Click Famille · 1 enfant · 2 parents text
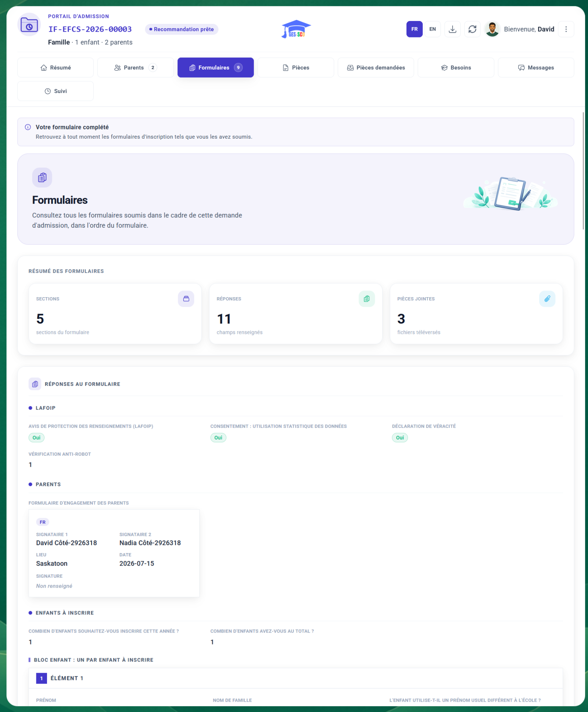588x712 pixels. coord(90,42)
